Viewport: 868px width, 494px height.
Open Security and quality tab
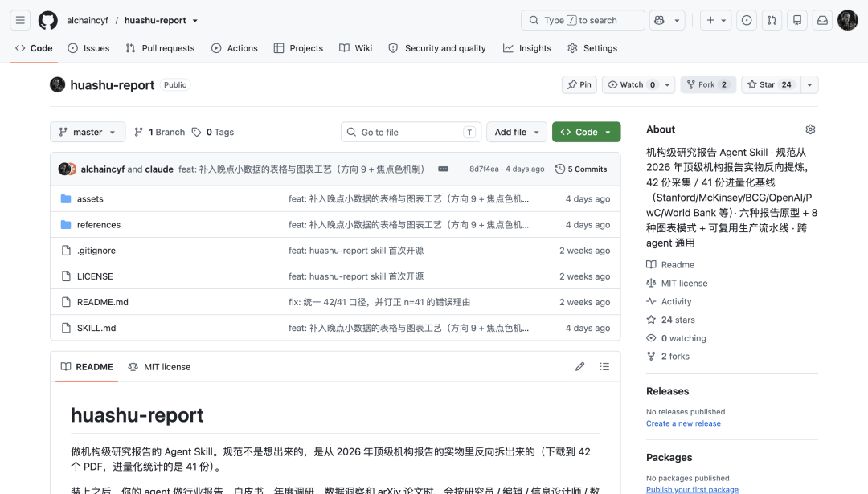click(x=437, y=48)
